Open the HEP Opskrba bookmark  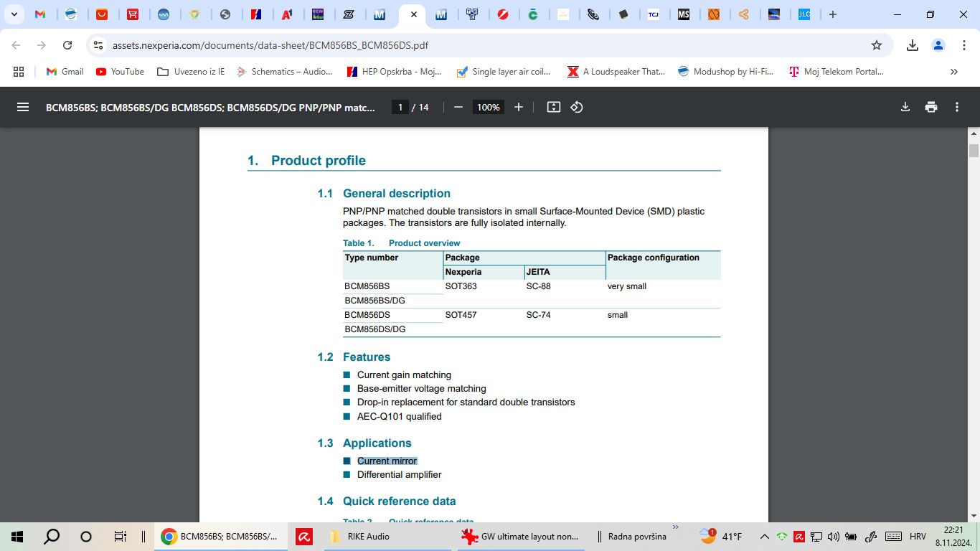click(x=394, y=72)
